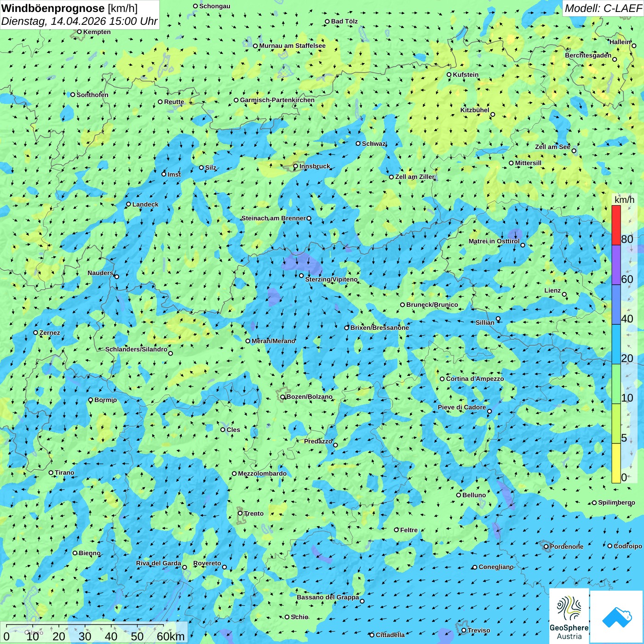Click the Sonthofen label
The image size is (644, 644).
92,95
